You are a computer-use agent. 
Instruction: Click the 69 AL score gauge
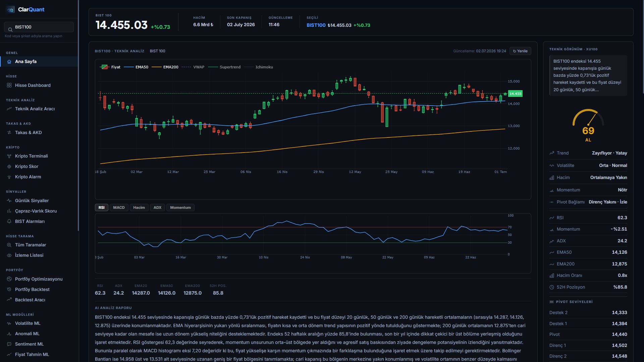(588, 126)
